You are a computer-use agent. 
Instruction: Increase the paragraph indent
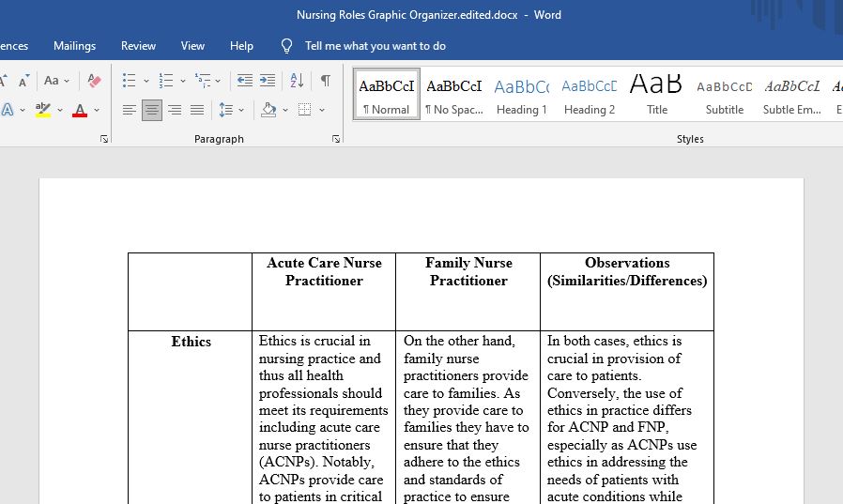point(268,81)
